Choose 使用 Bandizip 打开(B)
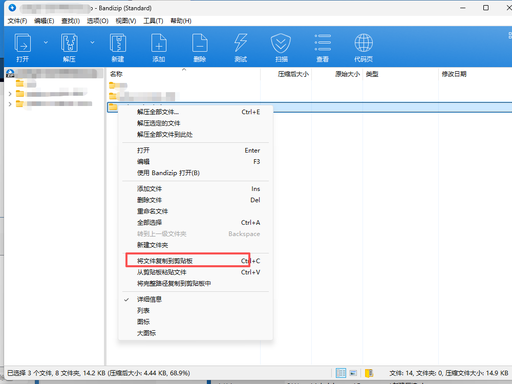512x384 pixels. coord(196,173)
